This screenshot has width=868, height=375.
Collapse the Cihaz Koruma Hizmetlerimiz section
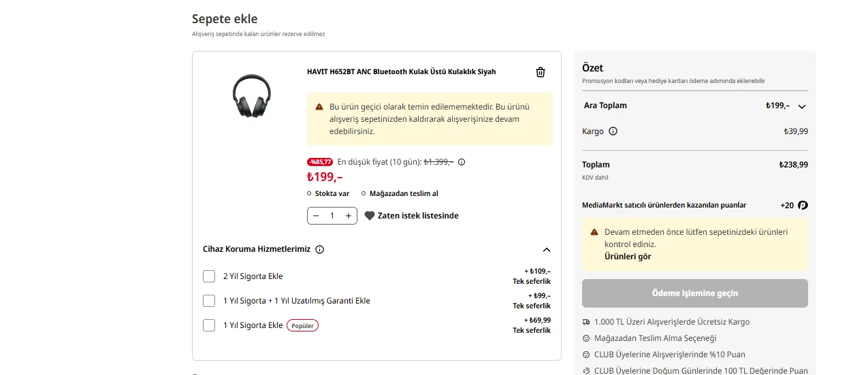pos(547,250)
